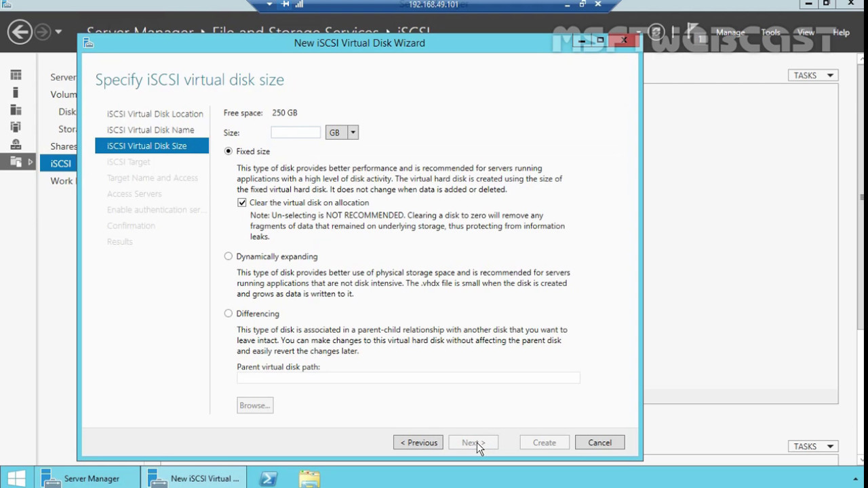Select Shares in the storage navigation
This screenshot has height=488, width=868.
click(x=63, y=146)
